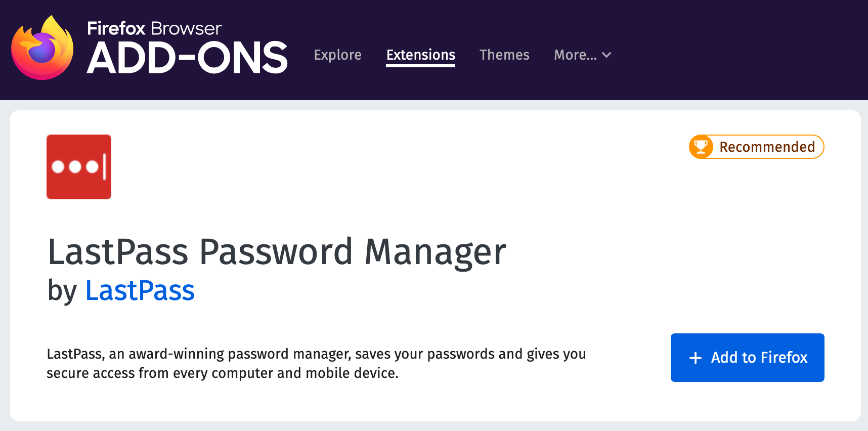Click the plus icon on Add to Firefox
Image resolution: width=868 pixels, height=431 pixels.
[x=696, y=358]
